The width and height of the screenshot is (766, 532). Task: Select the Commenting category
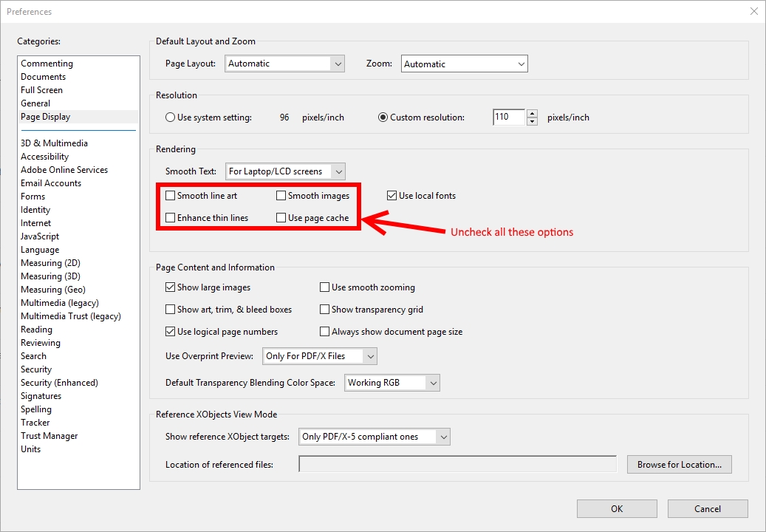click(x=47, y=64)
